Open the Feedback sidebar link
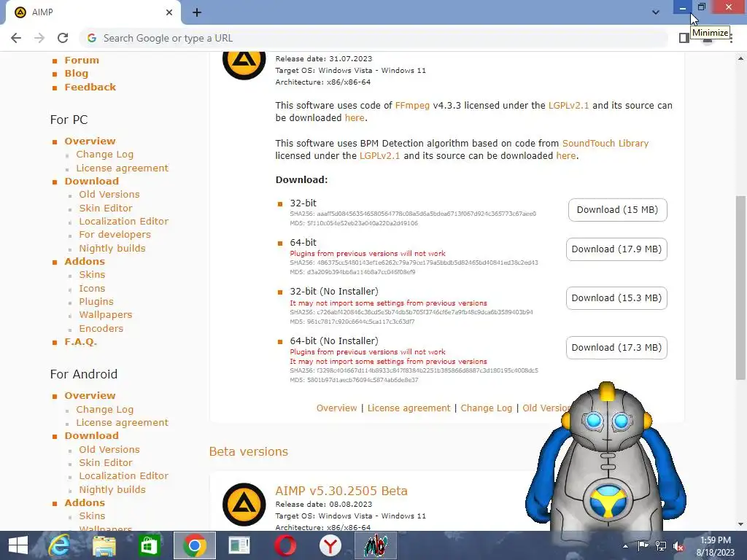 (90, 87)
